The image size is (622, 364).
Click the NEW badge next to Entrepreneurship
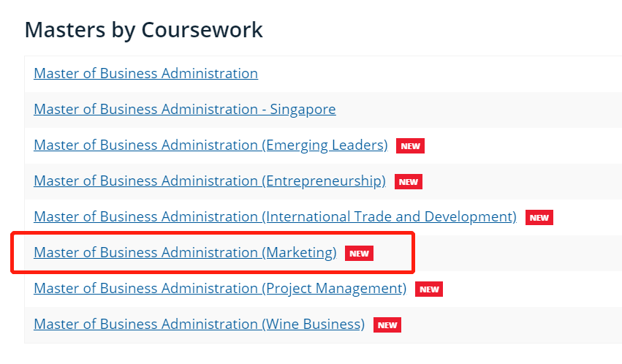(x=408, y=181)
